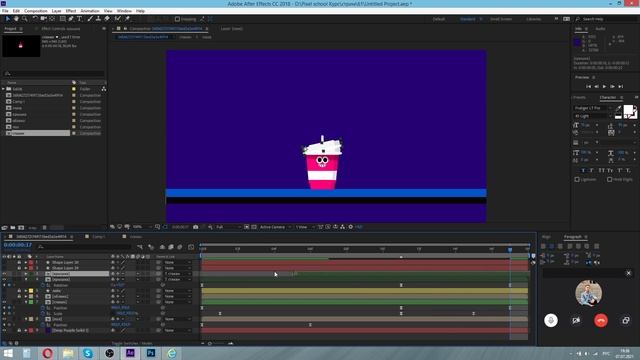Select the Pen tool

(x=71, y=19)
